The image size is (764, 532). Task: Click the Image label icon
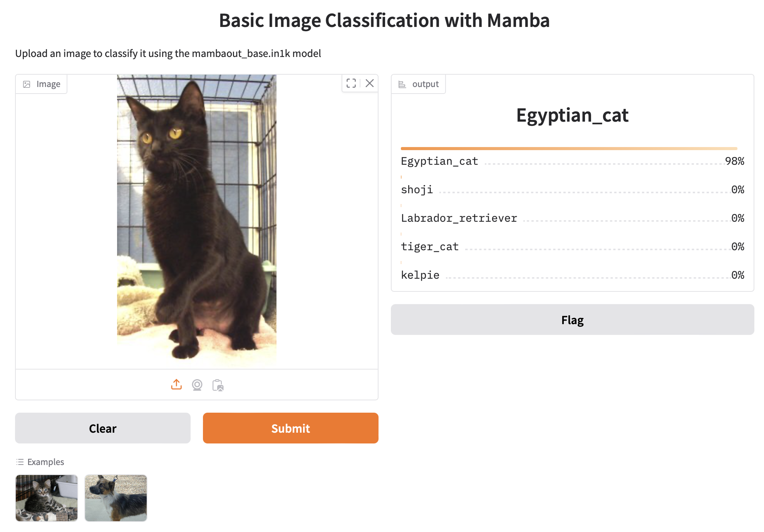point(27,84)
